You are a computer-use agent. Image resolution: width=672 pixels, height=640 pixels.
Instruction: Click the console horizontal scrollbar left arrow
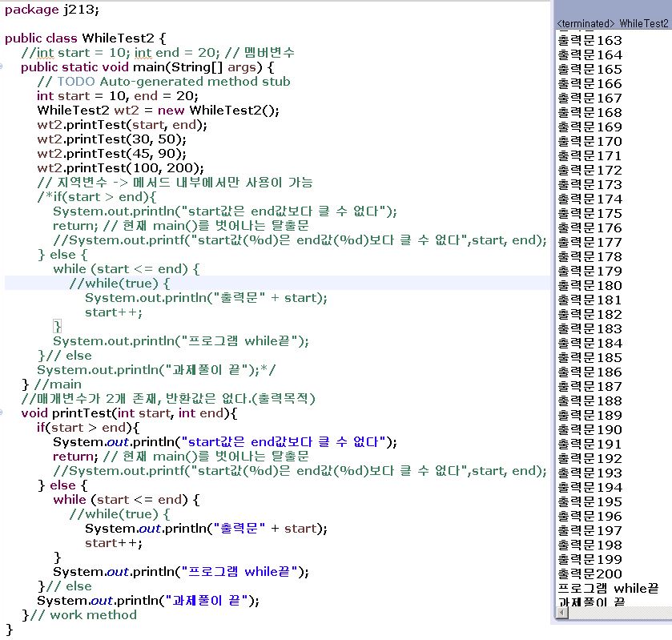click(561, 613)
